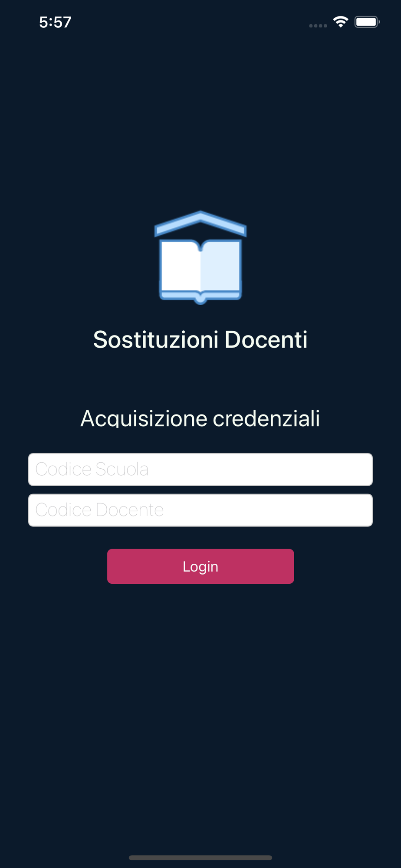Tap the Sostituzioni Docenti app title
The width and height of the screenshot is (401, 868).
point(200,339)
